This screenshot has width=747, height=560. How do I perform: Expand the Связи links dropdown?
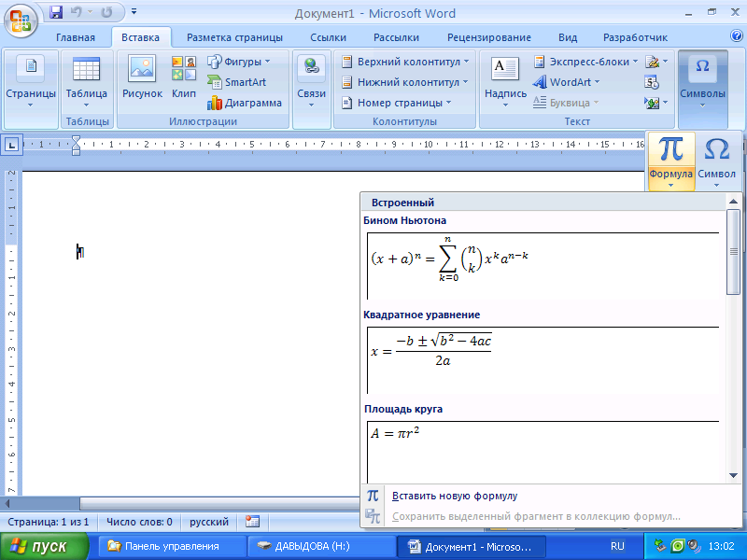pyautogui.click(x=311, y=105)
